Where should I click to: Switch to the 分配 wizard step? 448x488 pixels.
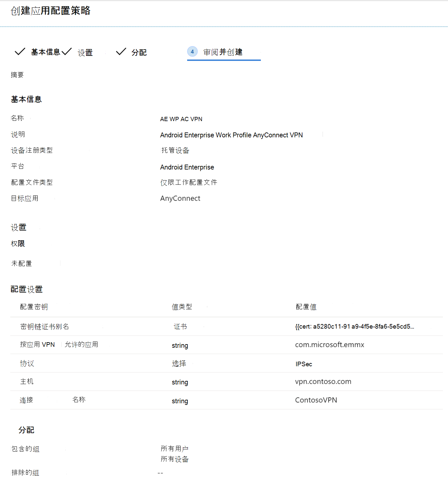pos(139,52)
